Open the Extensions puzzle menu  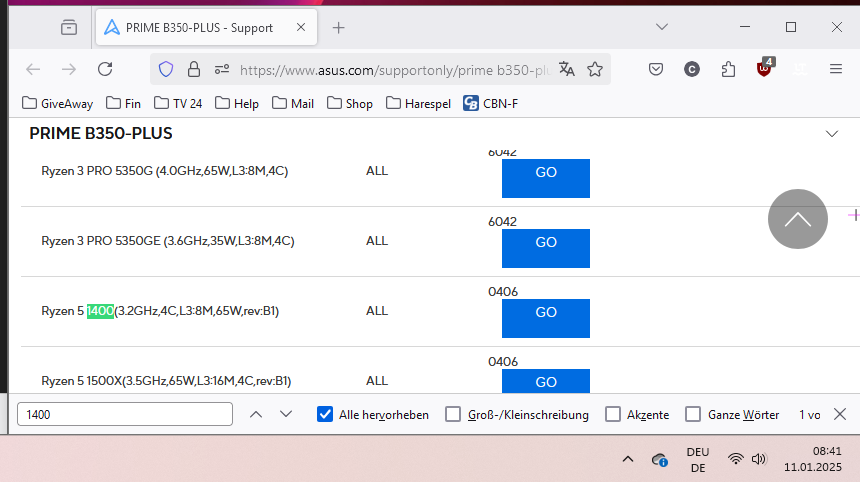tap(728, 69)
